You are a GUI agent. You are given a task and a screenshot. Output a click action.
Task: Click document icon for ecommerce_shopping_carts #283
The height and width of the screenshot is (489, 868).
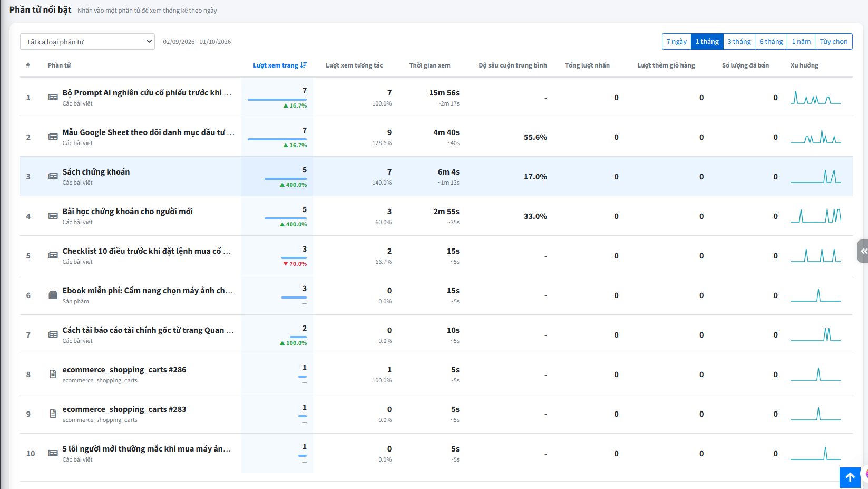point(53,414)
